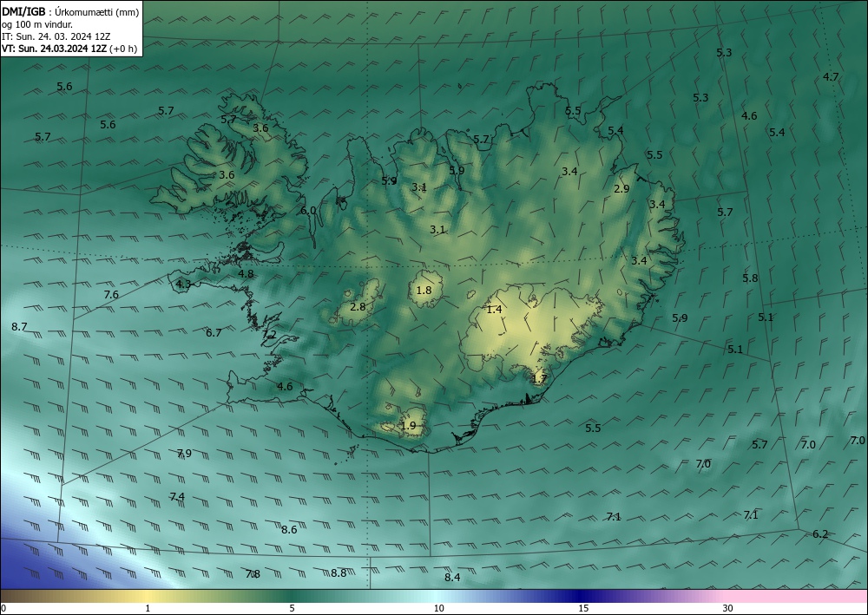
Task: Click the 1.9 value on the map
Action: point(408,426)
